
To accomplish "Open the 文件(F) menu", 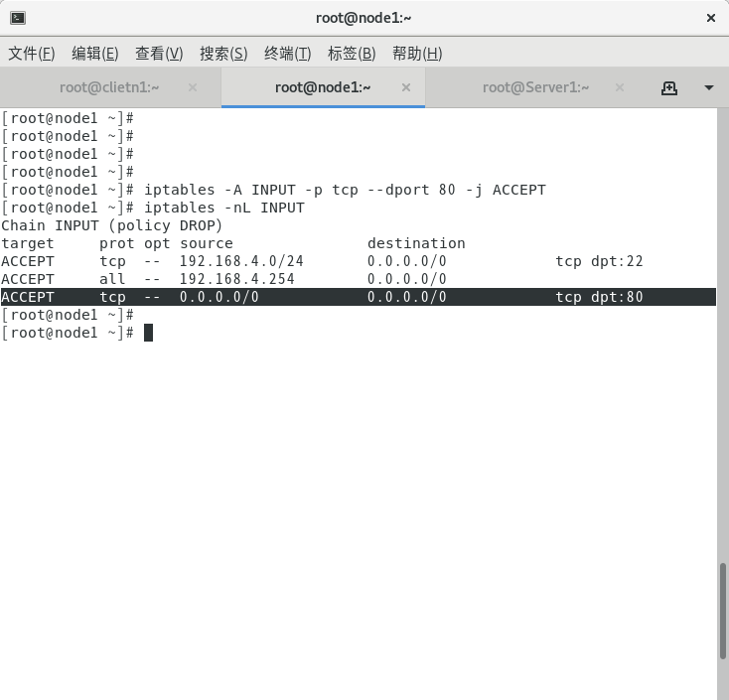I will pos(32,54).
